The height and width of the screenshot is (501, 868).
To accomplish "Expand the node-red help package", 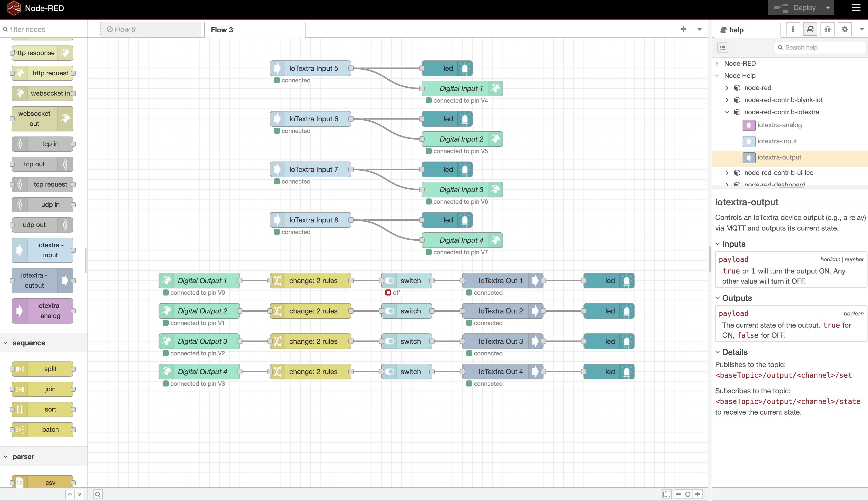I will coord(727,88).
